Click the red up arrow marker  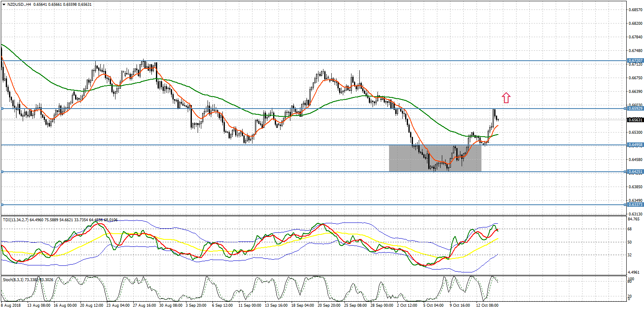click(506, 98)
